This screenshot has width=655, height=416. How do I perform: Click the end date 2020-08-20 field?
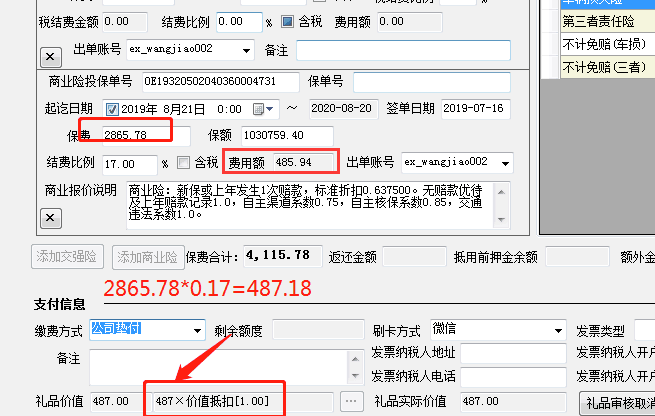point(344,109)
